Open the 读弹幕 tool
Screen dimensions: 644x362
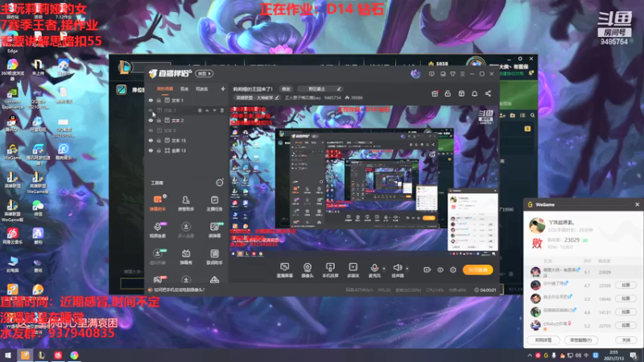coord(214,230)
